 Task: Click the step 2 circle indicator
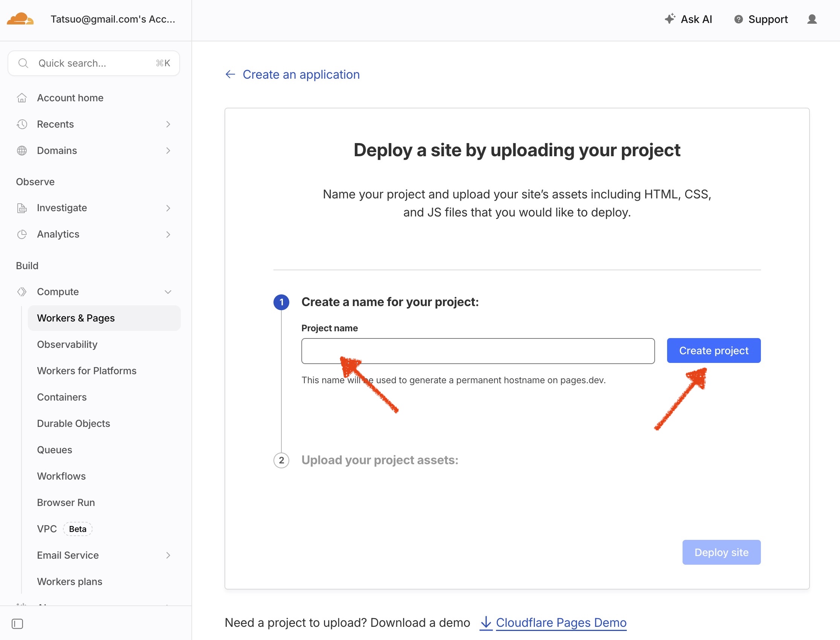coord(281,460)
